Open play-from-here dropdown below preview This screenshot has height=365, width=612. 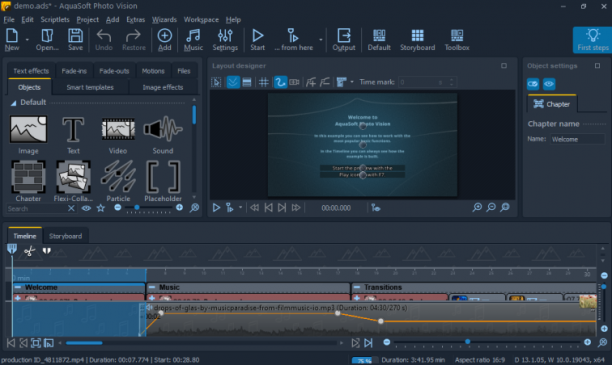240,208
